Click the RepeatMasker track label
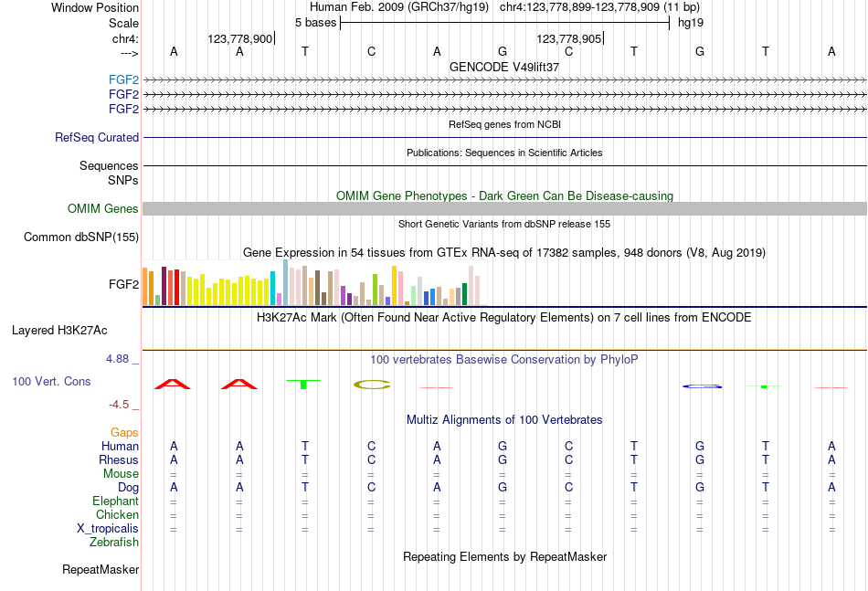Viewport: 868px width, 591px height. [101, 569]
